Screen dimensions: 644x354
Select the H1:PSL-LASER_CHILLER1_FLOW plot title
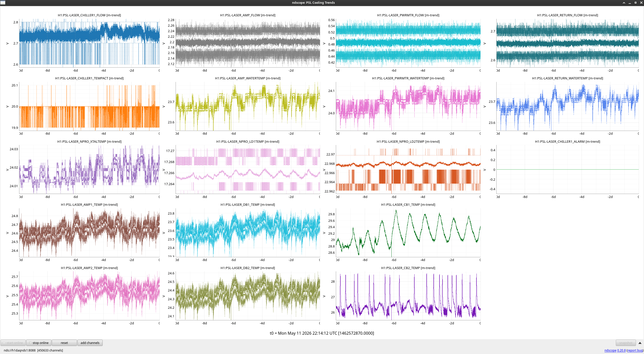(x=89, y=15)
